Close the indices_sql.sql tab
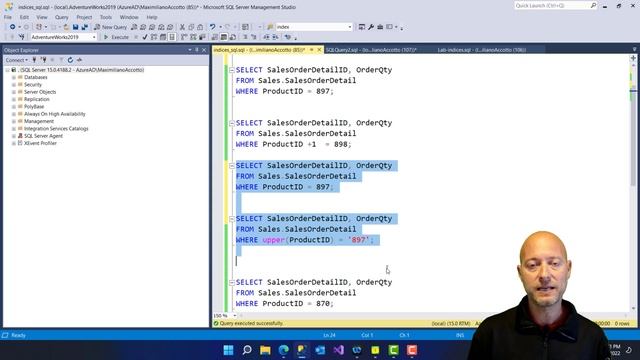This screenshot has width=640, height=360. tap(319, 50)
